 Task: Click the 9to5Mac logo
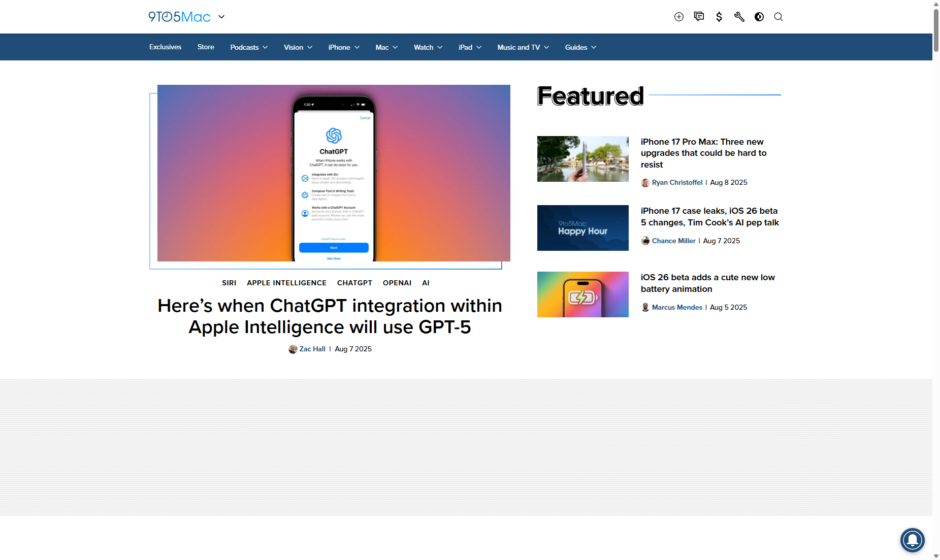pos(179,17)
